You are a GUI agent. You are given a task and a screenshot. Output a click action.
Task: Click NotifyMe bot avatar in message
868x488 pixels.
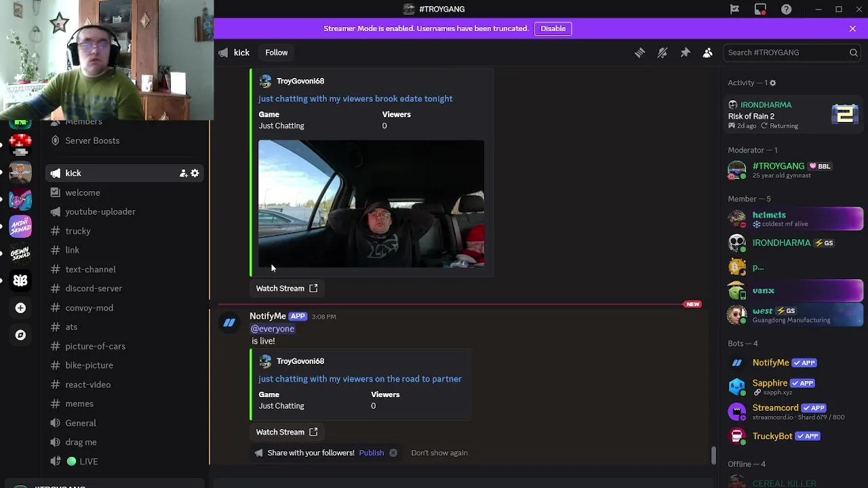[229, 323]
